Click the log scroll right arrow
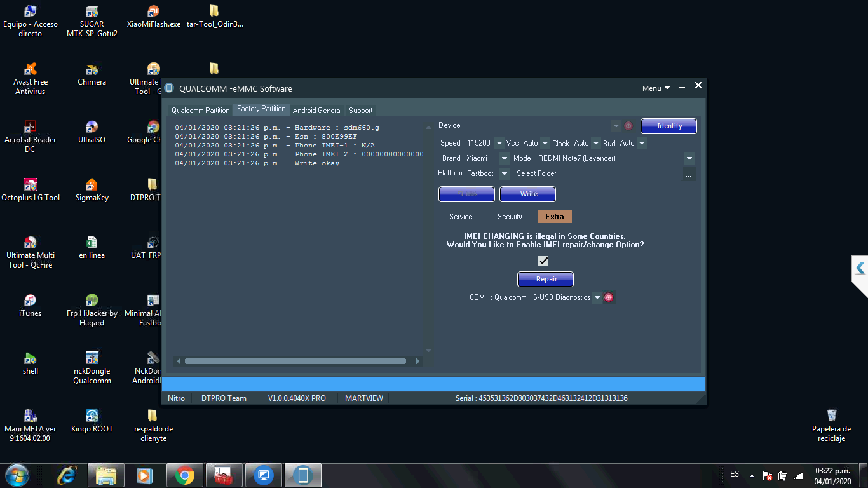Screen dimensions: 868x488 click(x=417, y=362)
